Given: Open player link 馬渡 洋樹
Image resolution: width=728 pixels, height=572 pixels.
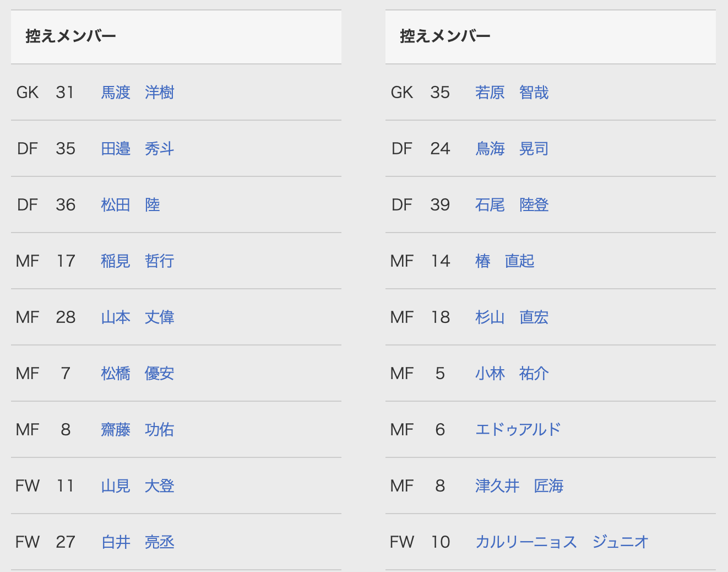Looking at the screenshot, I should pos(138,92).
